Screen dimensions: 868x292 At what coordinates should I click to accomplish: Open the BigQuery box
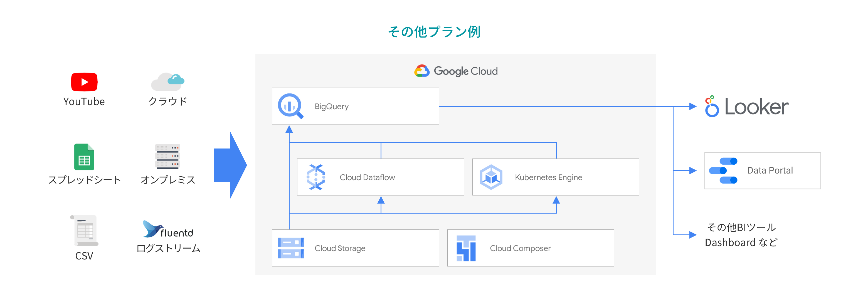tap(356, 107)
